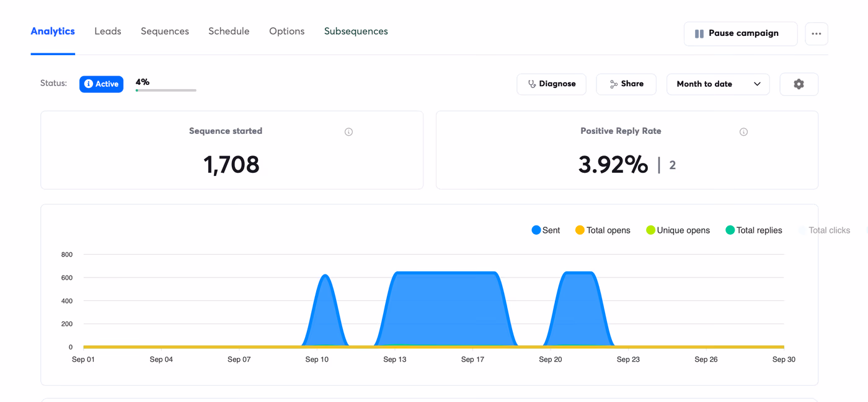Show info for Positive Reply Rate
The image size is (868, 402).
point(743,132)
